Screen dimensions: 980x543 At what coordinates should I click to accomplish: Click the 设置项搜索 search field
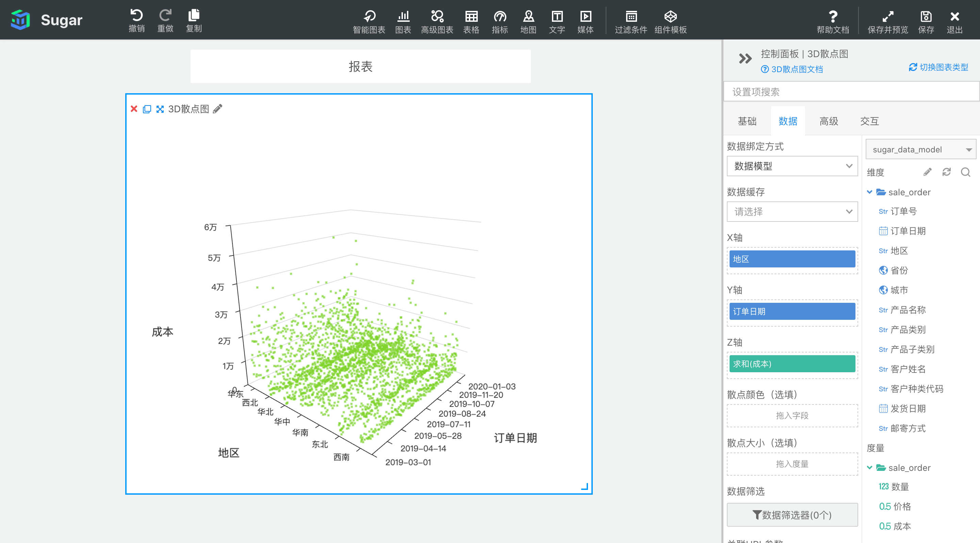(x=851, y=92)
